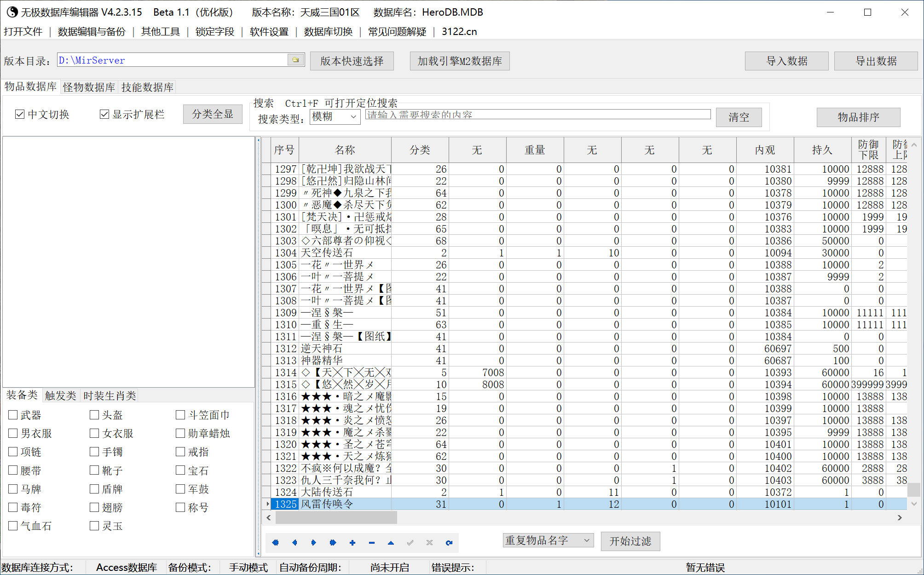Select row 1304 天空传送石
The width and height of the screenshot is (924, 575).
[x=584, y=253]
